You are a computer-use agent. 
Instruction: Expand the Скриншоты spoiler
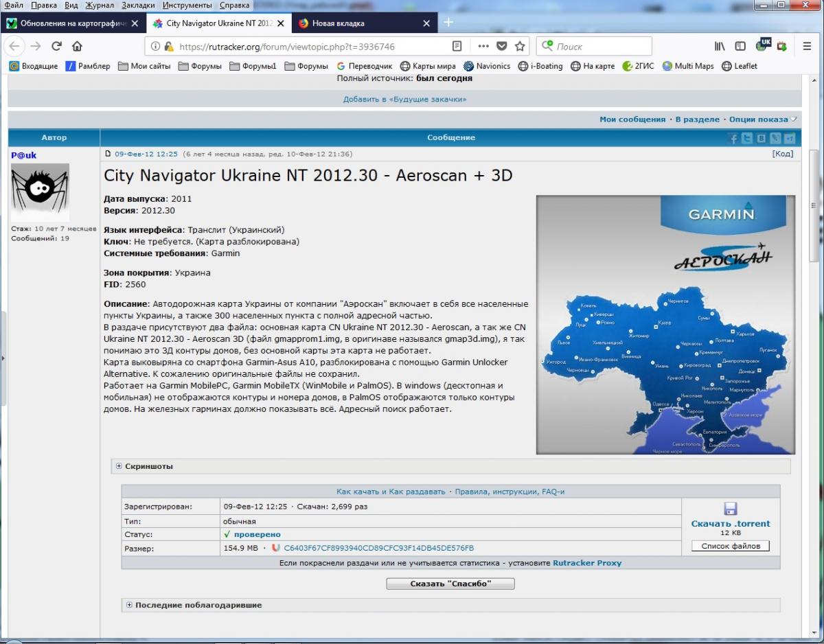[x=119, y=466]
